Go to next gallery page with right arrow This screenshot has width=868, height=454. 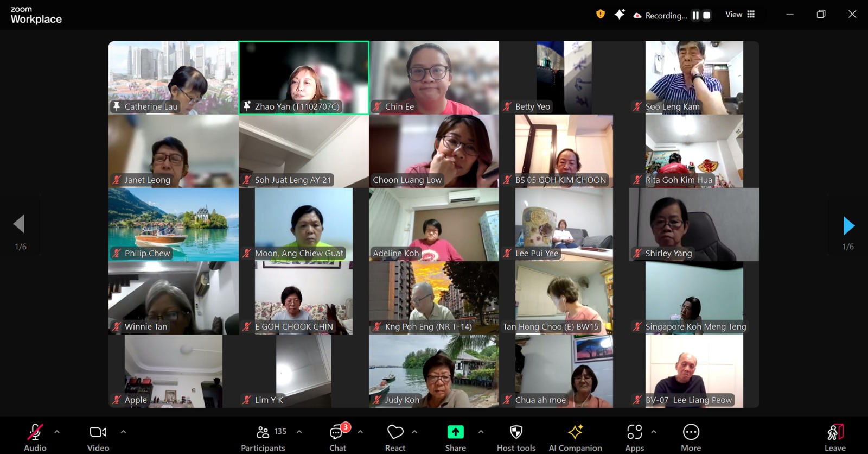pyautogui.click(x=848, y=225)
